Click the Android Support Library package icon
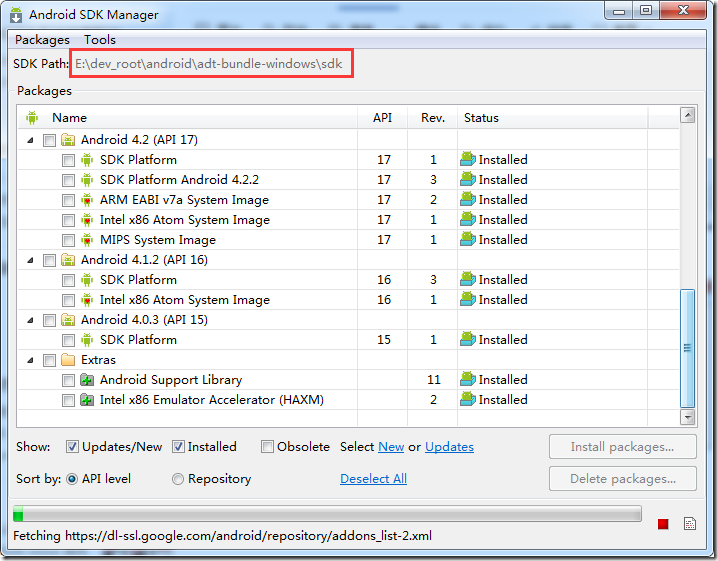Viewport: 718px width, 561px height. click(87, 380)
